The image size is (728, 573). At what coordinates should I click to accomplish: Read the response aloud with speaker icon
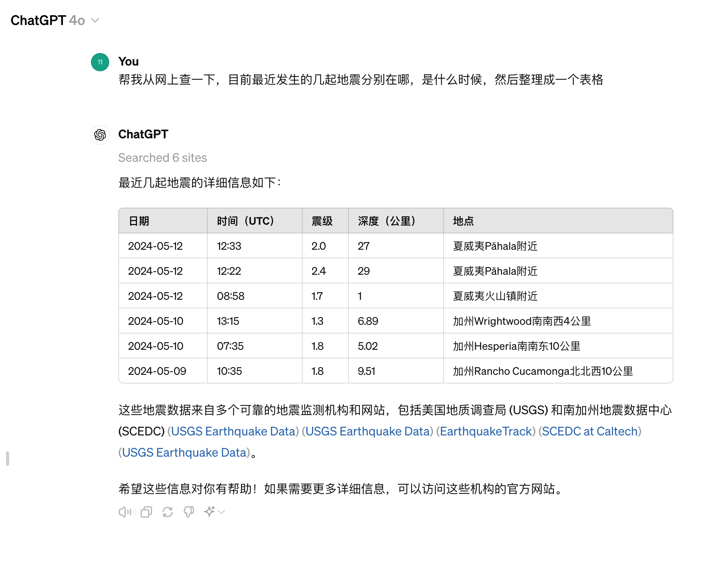click(125, 512)
